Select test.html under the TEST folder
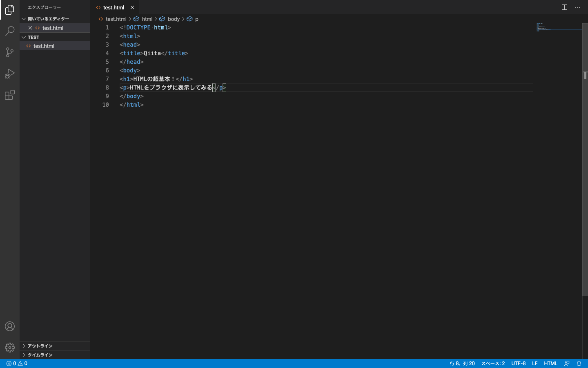The height and width of the screenshot is (368, 588). click(55, 46)
